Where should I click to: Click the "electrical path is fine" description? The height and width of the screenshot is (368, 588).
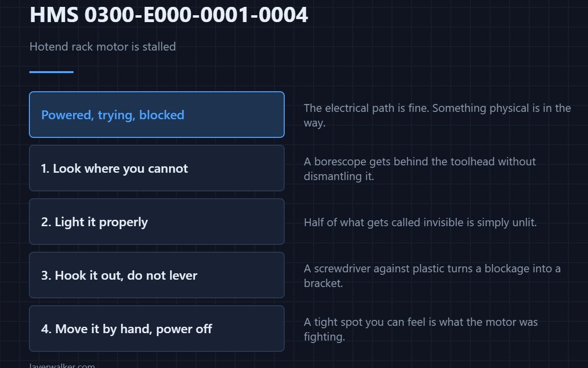coord(437,115)
